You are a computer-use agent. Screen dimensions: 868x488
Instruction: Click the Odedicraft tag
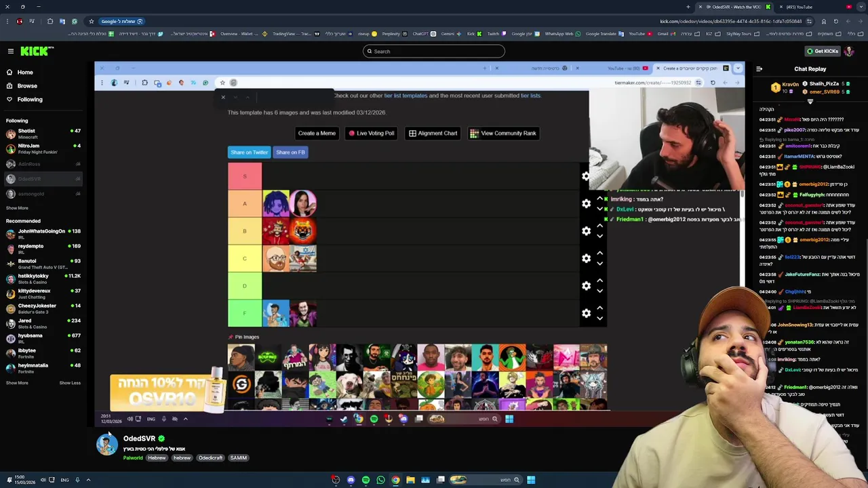tap(210, 457)
